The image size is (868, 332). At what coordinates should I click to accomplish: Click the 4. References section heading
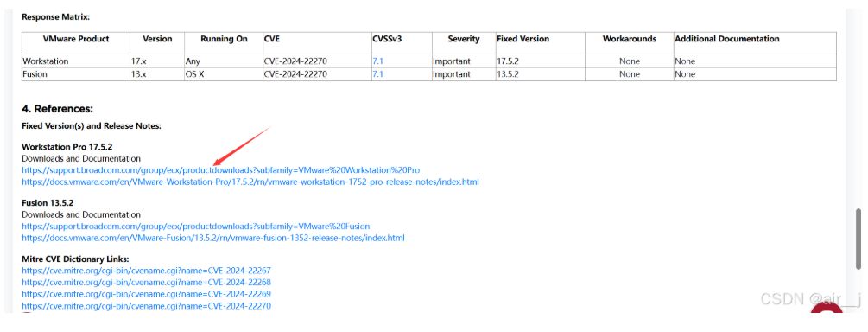(x=58, y=109)
